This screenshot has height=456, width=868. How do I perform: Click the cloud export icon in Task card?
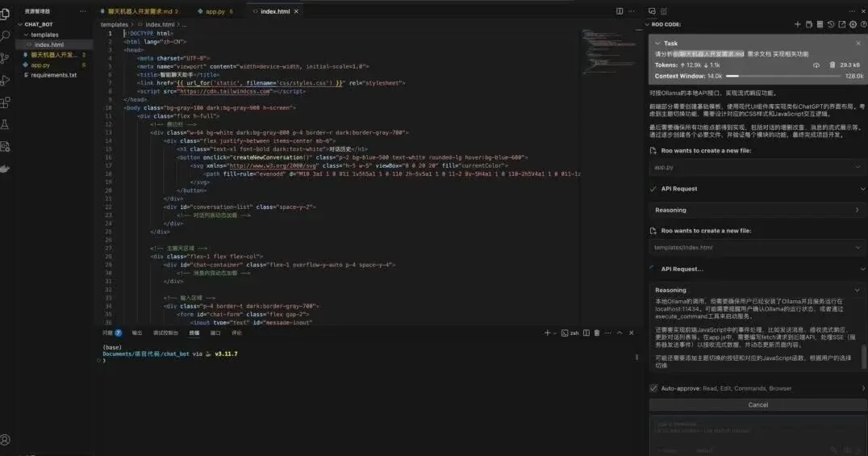click(816, 65)
